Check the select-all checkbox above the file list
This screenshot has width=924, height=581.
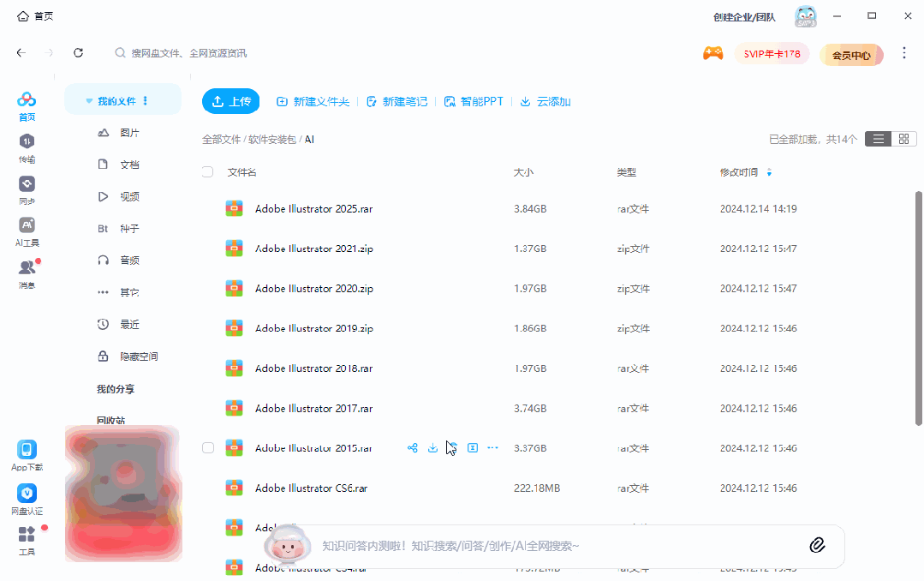tap(207, 171)
